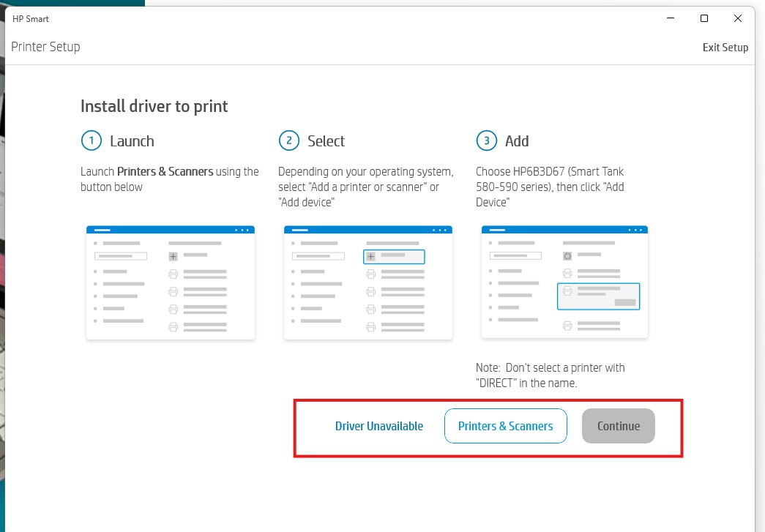Choose the Driver Unavailable link
The height and width of the screenshot is (532, 765).
pos(378,426)
